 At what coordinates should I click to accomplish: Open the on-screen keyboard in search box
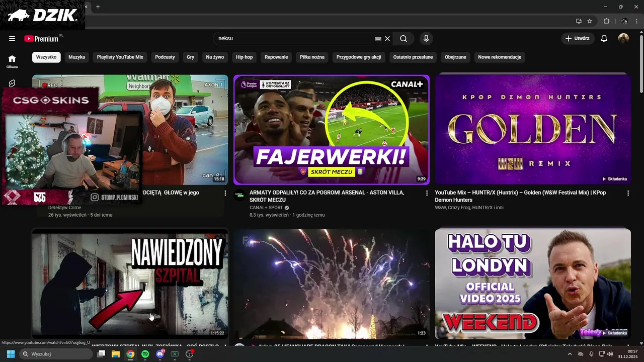click(378, 39)
